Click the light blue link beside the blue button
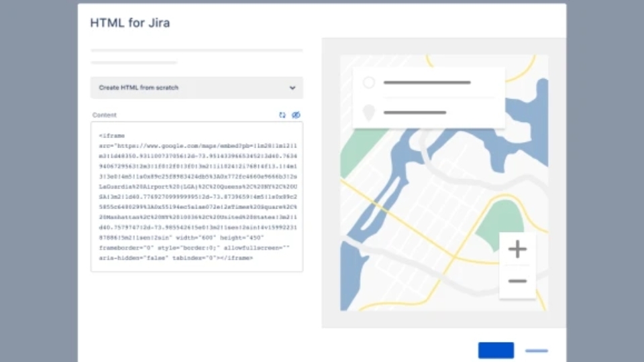The width and height of the screenshot is (644, 362). 537,351
